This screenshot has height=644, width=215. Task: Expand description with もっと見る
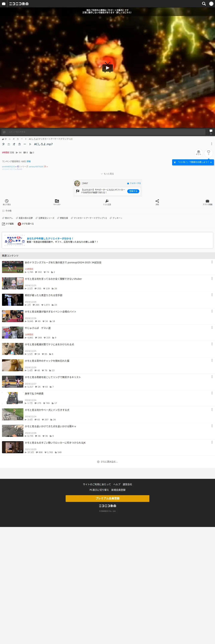pyautogui.click(x=107, y=174)
